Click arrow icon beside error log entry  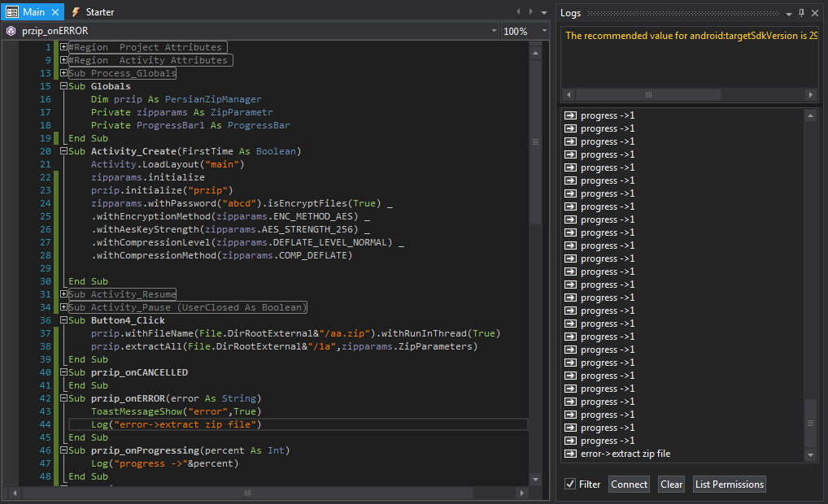pyautogui.click(x=570, y=454)
